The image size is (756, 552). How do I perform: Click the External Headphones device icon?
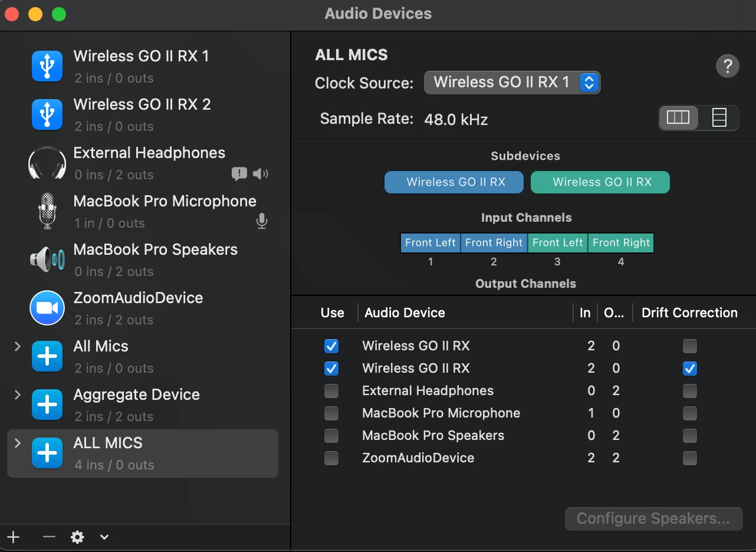[47, 163]
